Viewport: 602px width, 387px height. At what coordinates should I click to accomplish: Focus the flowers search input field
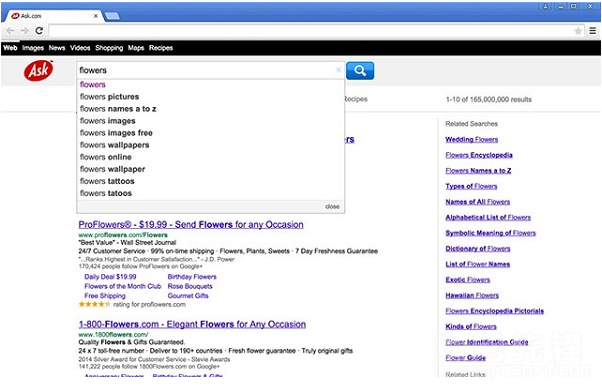pyautogui.click(x=207, y=70)
